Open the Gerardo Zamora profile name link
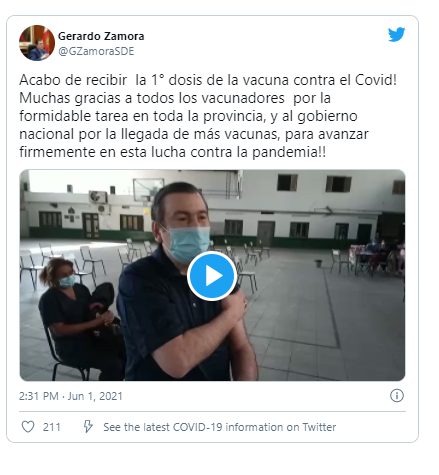The height and width of the screenshot is (475, 439). [101, 36]
